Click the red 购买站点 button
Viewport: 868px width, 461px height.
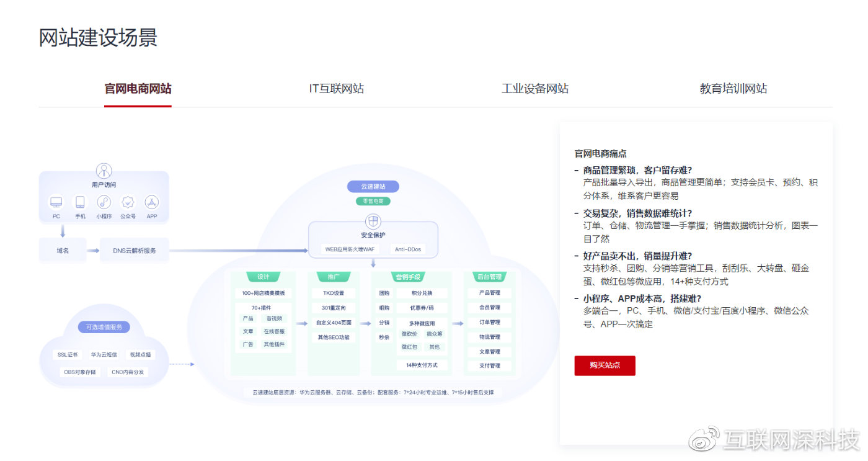click(x=604, y=365)
